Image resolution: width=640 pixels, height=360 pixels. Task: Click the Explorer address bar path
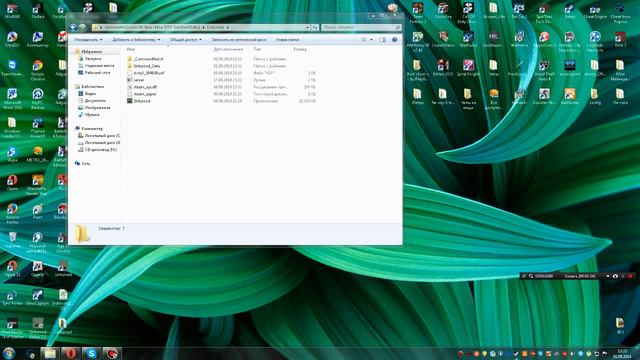200,27
